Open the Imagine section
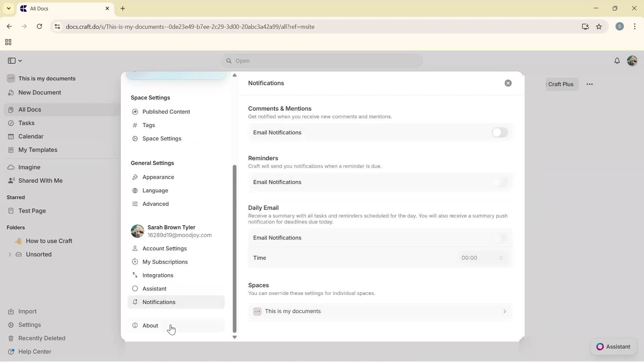The image size is (644, 362). [x=29, y=167]
